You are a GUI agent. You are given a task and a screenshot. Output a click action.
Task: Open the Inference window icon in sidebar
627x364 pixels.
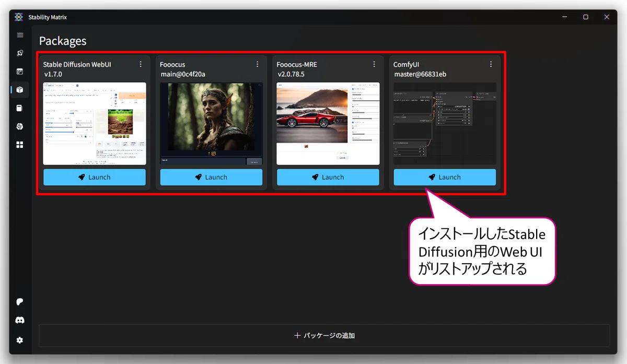[x=20, y=72]
